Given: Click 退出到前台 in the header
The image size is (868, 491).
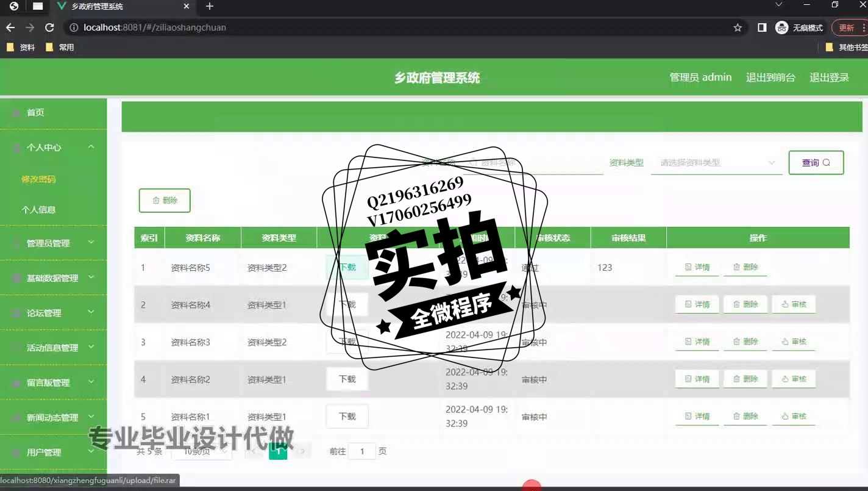Looking at the screenshot, I should coord(770,77).
